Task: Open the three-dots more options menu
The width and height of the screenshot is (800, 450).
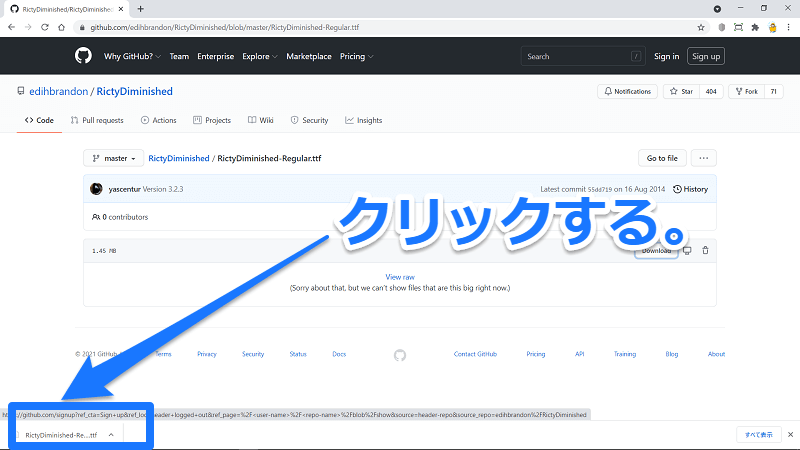Action: click(x=704, y=158)
